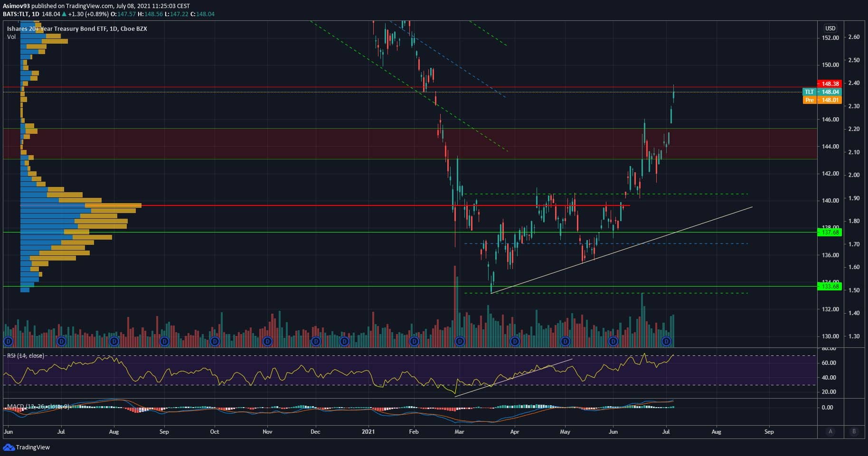Open the USD currency selector on the price axis
Viewport: 868px width, 456px height.
(x=830, y=28)
